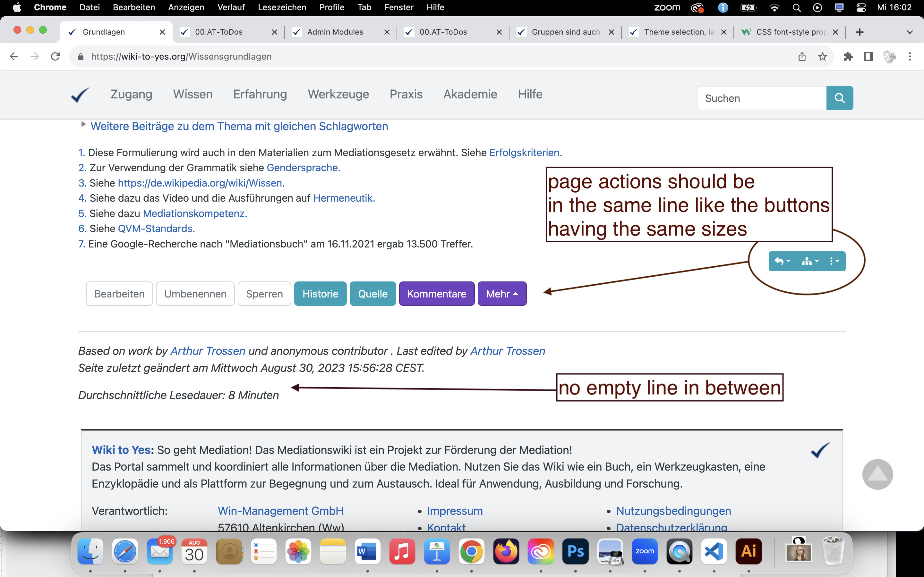Open the Wissen navigation menu
The image size is (924, 577).
(193, 94)
